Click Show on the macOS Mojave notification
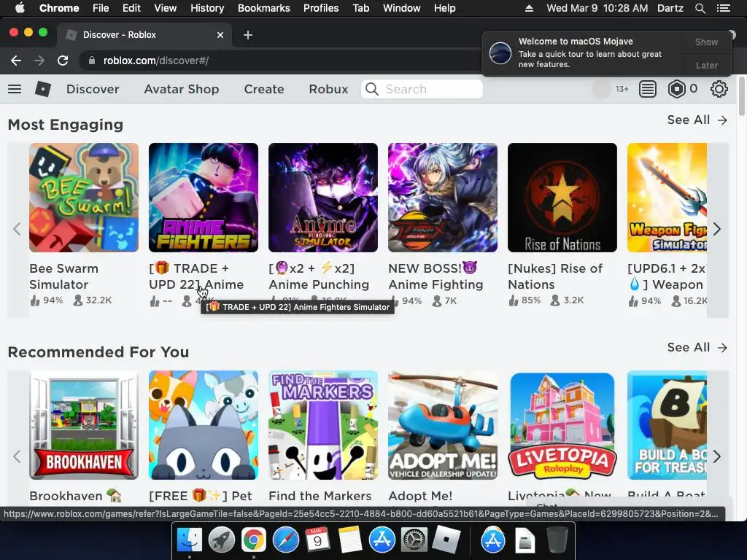The image size is (747, 560). coord(706,42)
